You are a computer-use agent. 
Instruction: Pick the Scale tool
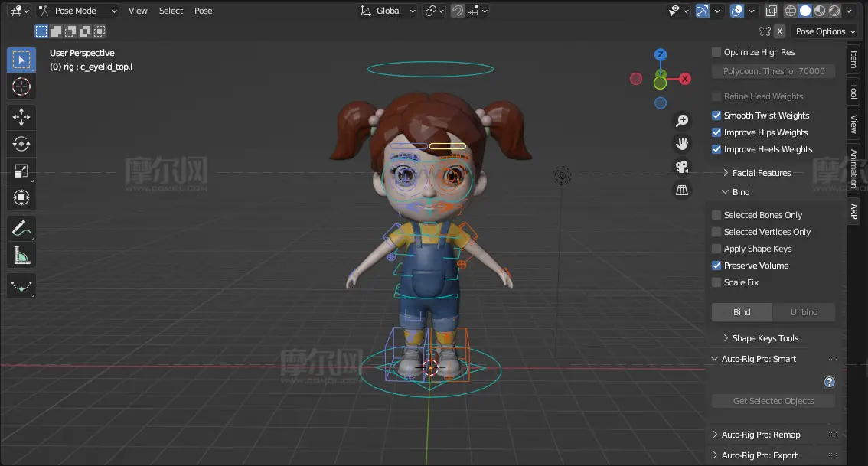21,171
